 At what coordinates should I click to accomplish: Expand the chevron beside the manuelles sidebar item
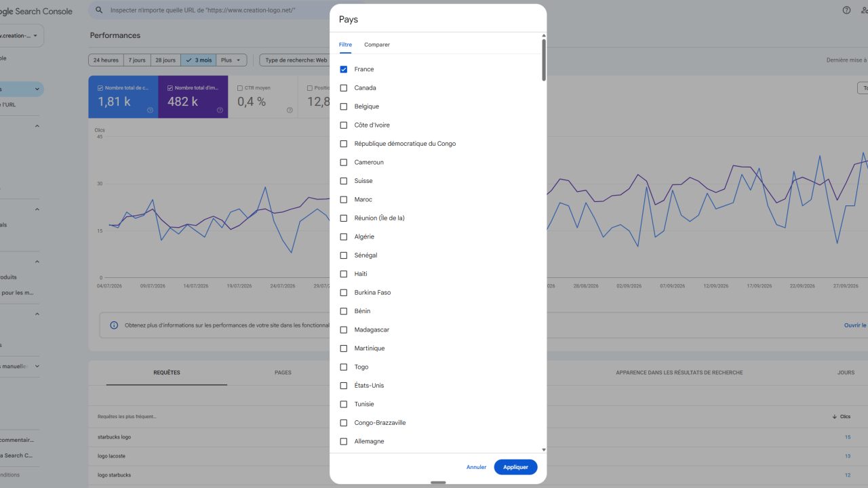tap(37, 367)
